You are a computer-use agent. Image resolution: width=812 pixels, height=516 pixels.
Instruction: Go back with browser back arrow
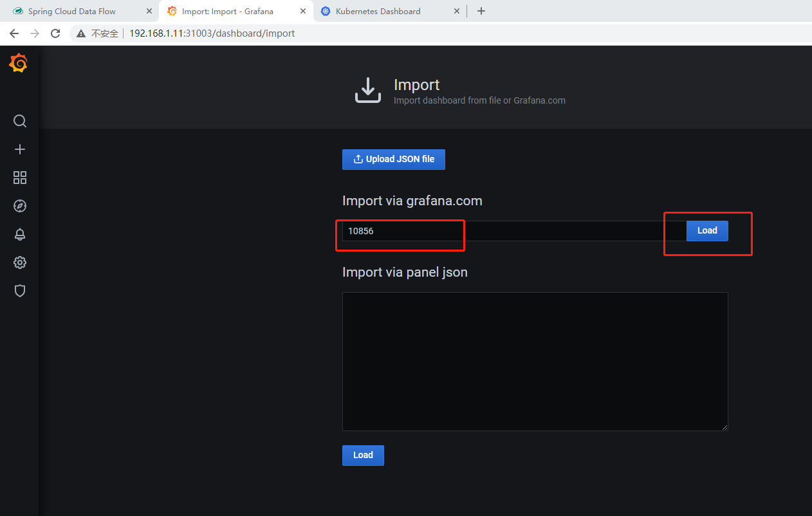(14, 33)
